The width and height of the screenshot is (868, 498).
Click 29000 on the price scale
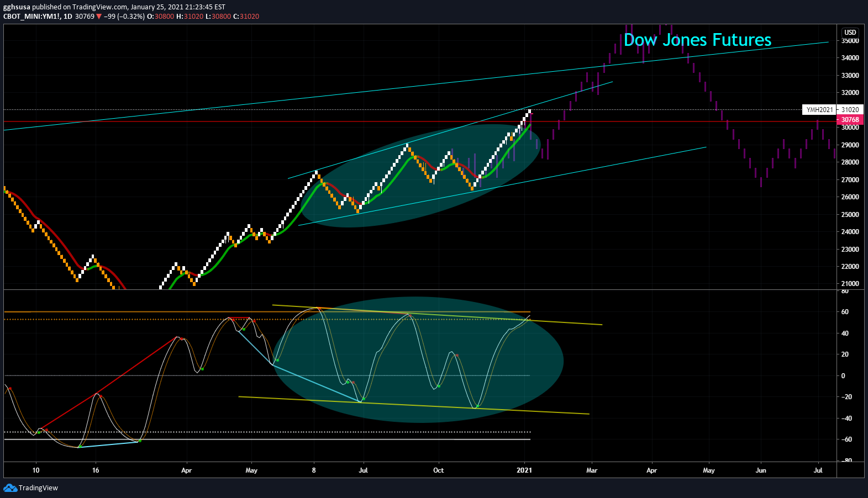click(x=850, y=145)
